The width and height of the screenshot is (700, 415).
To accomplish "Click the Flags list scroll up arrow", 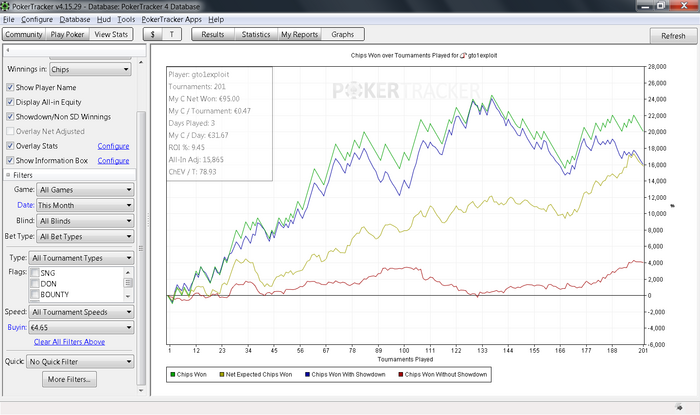I will pos(128,272).
